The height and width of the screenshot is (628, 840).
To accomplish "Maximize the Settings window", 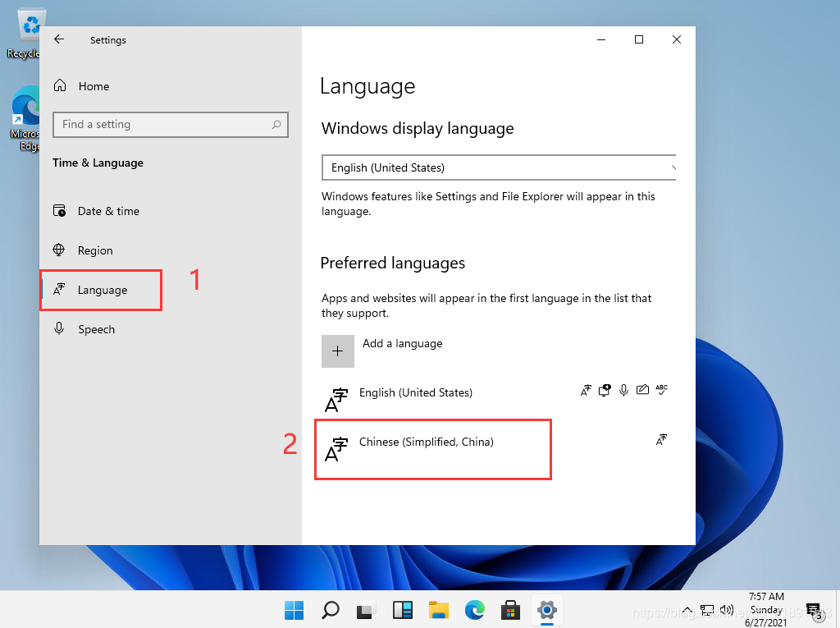I will [x=638, y=39].
